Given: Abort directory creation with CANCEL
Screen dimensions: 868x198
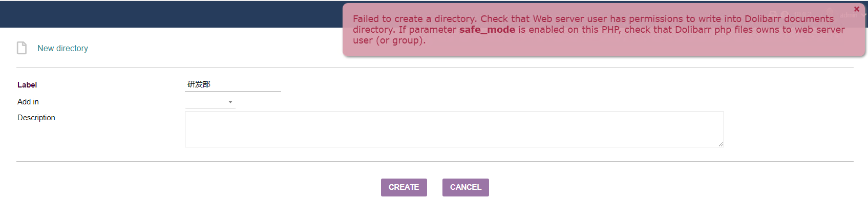Looking at the screenshot, I should click(x=465, y=187).
